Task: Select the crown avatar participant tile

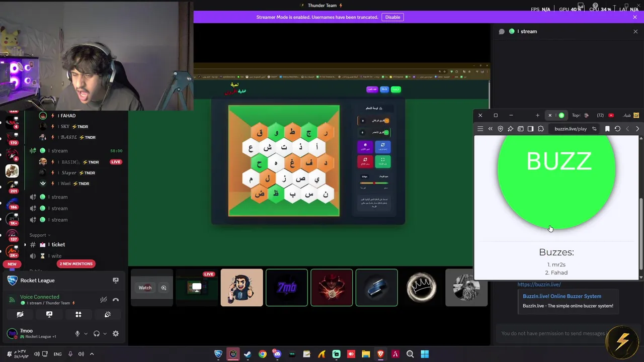Action: tap(422, 288)
